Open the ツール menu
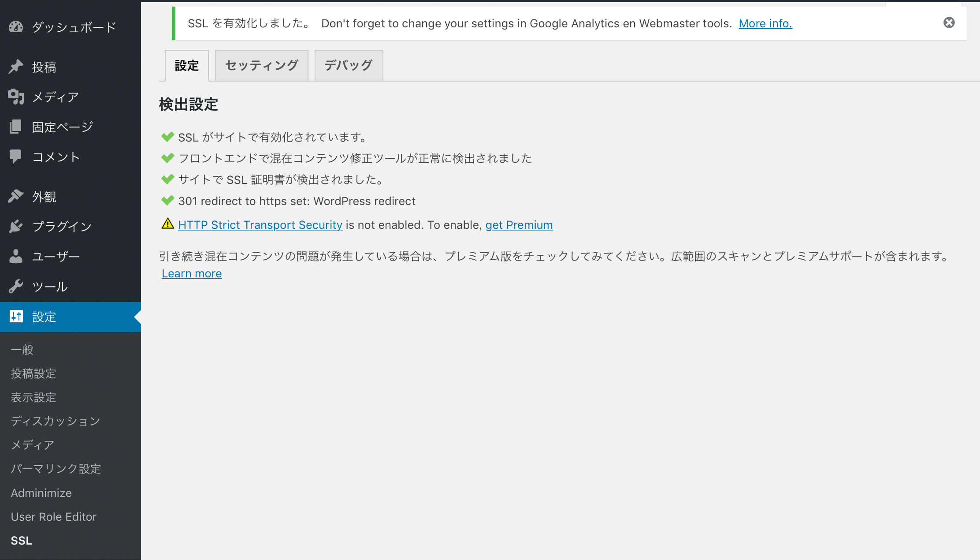Screen dimensions: 980x560 tap(71, 286)
